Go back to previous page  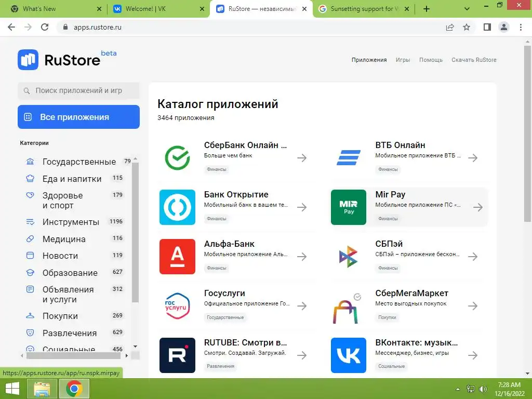[11, 27]
